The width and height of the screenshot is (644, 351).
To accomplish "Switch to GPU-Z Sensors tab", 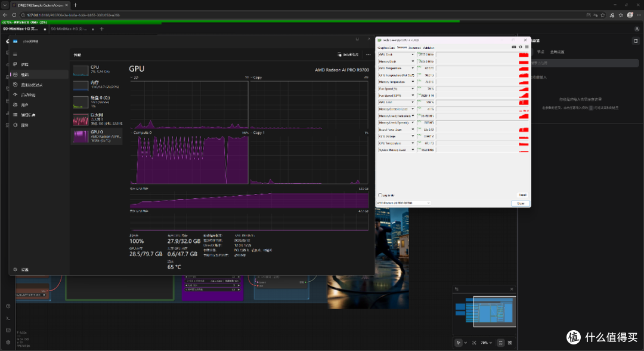I will [x=402, y=48].
